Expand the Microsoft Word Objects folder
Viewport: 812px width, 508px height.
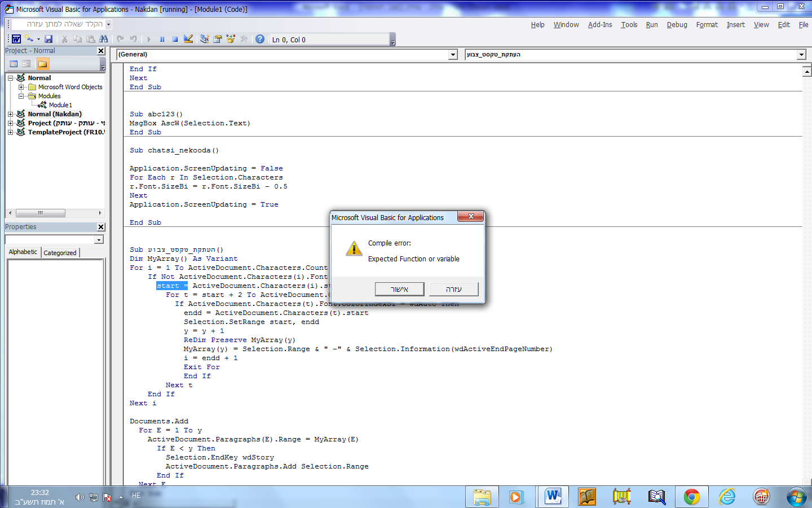coord(21,87)
